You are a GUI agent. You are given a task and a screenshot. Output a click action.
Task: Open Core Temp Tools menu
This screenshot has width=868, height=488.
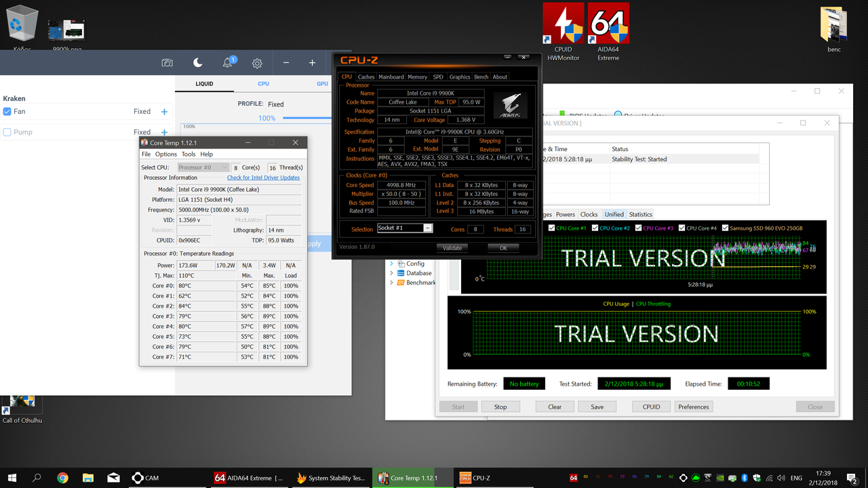pyautogui.click(x=189, y=155)
